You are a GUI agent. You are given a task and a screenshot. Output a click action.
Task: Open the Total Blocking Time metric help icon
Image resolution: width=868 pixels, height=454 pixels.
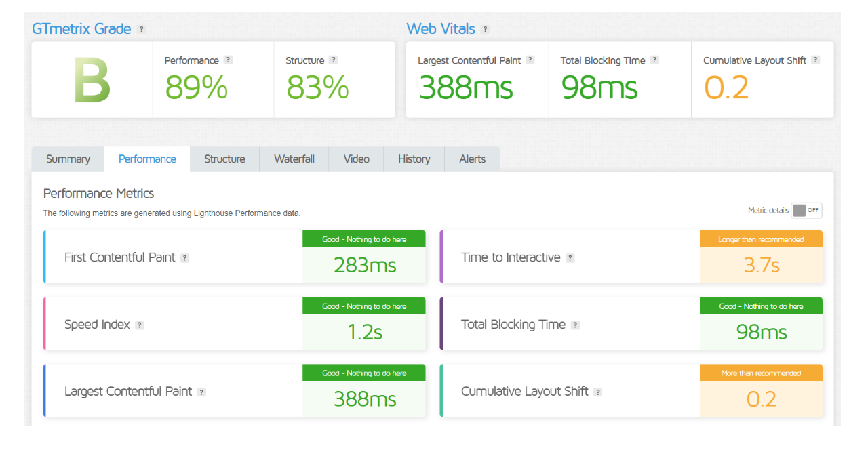(575, 325)
